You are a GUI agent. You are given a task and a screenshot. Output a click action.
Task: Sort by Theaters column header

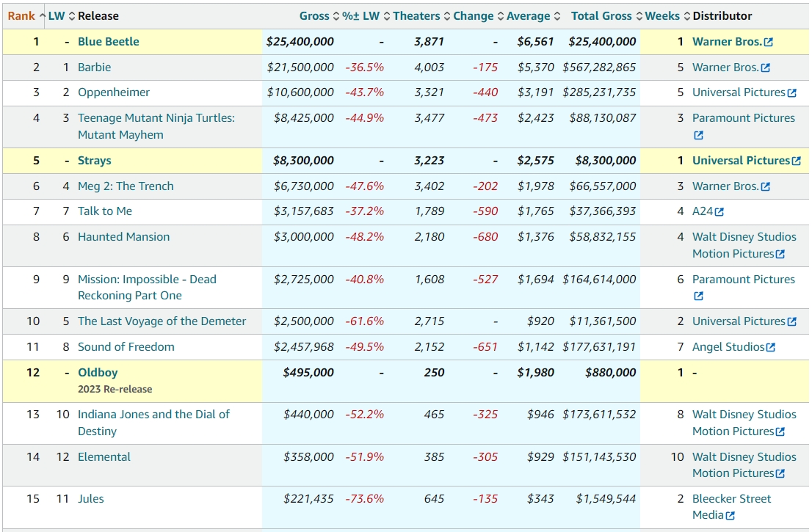point(421,16)
